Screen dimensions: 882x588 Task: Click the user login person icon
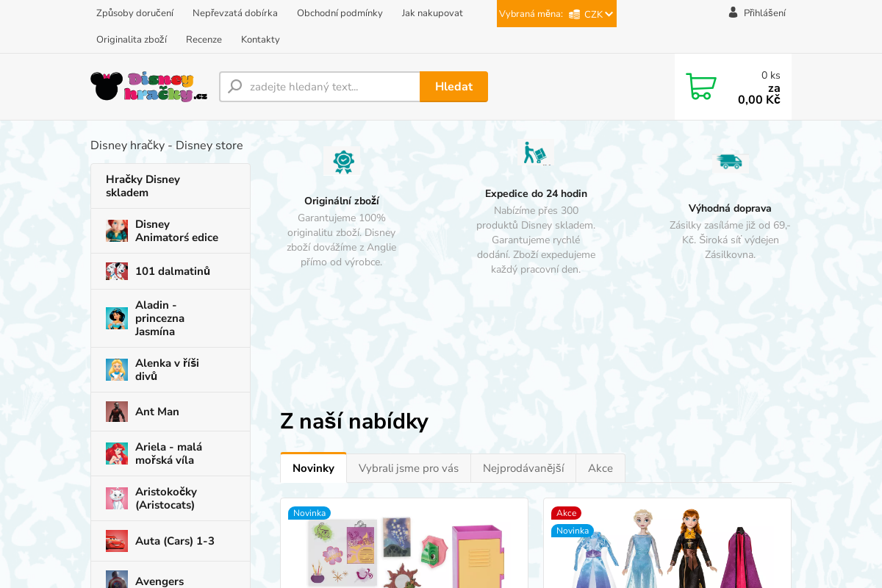pos(733,12)
